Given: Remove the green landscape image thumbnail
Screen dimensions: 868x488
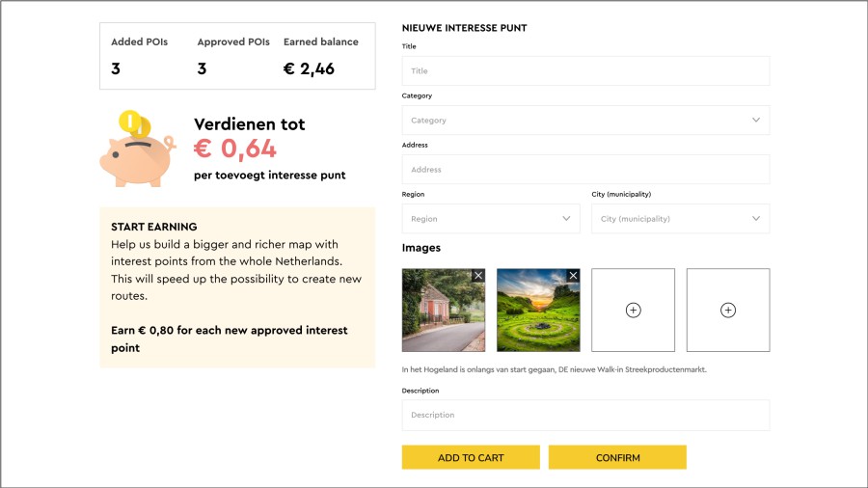Looking at the screenshot, I should click(x=573, y=276).
